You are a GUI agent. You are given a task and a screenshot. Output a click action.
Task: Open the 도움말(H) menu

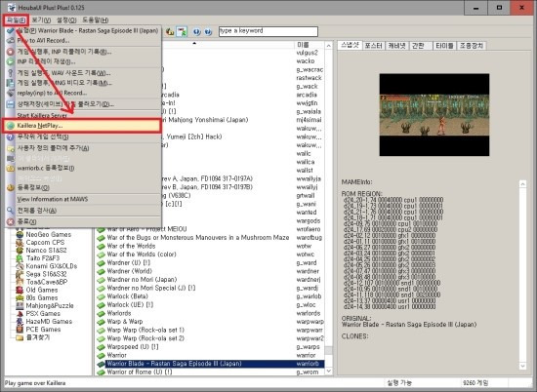tap(96, 20)
